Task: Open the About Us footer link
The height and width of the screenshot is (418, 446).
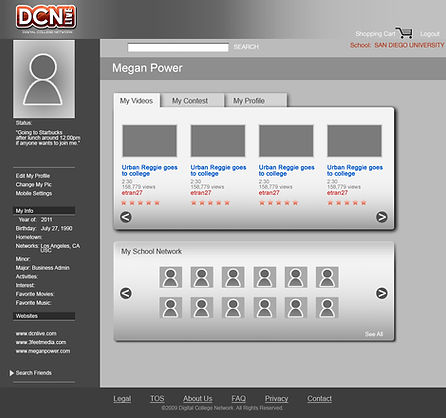Action: [x=198, y=399]
